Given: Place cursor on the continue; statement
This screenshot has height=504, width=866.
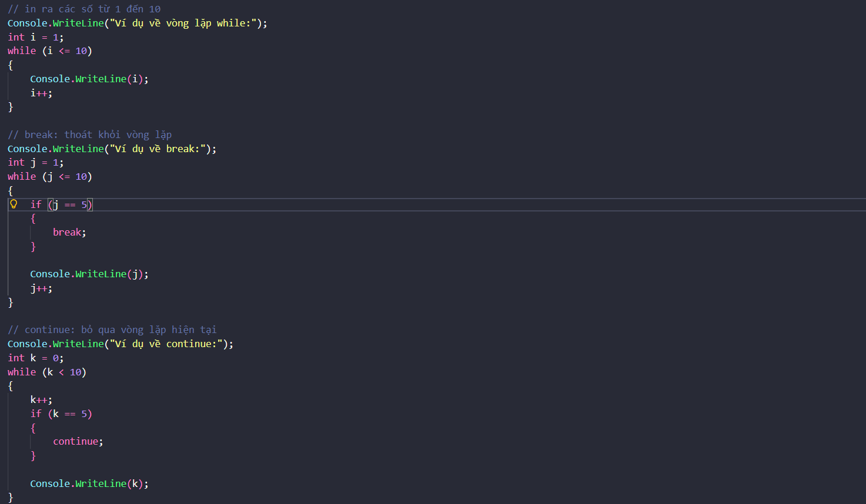Looking at the screenshot, I should [78, 442].
